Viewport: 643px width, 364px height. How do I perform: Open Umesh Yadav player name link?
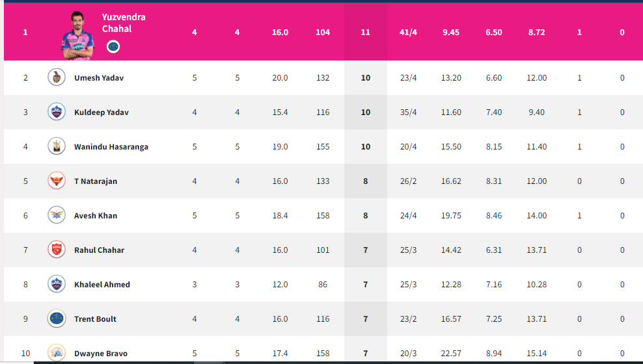pyautogui.click(x=99, y=78)
